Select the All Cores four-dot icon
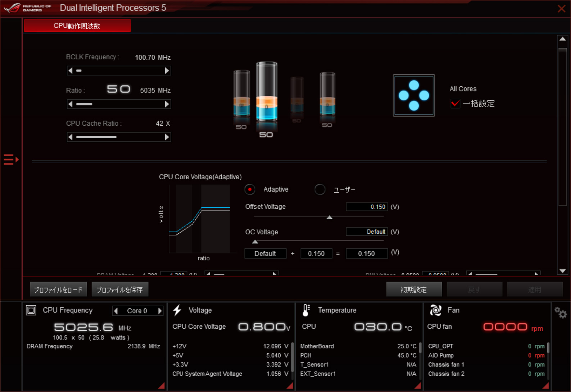571x392 pixels. tap(414, 95)
